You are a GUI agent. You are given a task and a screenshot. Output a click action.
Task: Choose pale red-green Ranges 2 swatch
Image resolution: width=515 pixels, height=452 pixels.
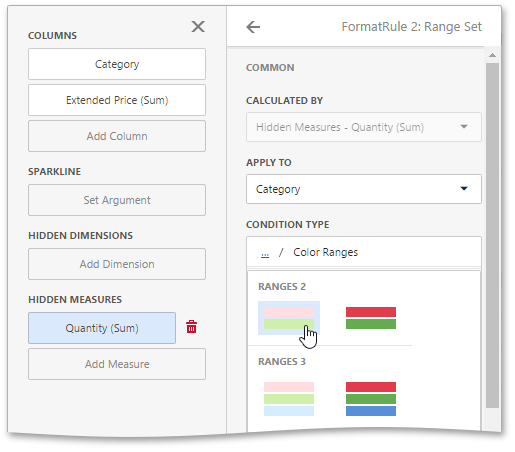(289, 318)
